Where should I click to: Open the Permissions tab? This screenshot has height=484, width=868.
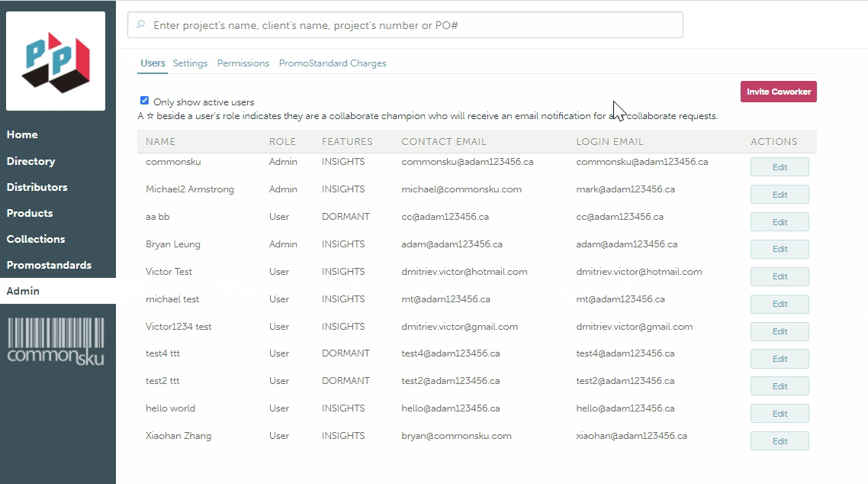click(x=243, y=63)
